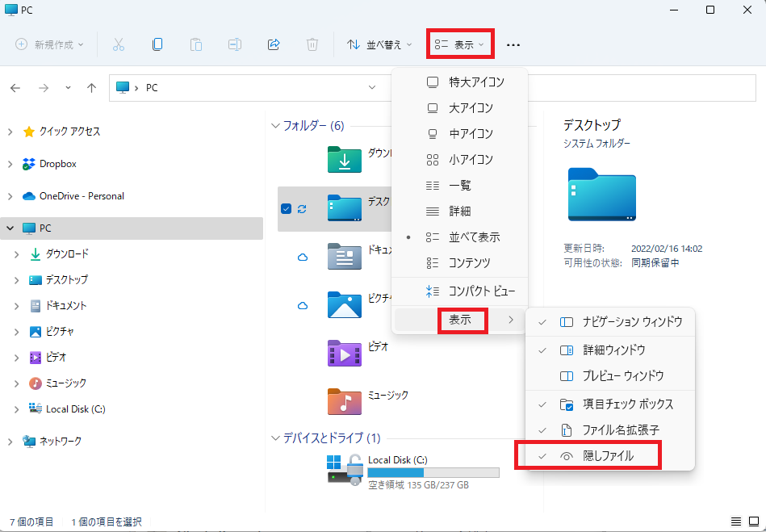Switch to details view icon in status bar
Image resolution: width=766 pixels, height=532 pixels.
pos(735,522)
